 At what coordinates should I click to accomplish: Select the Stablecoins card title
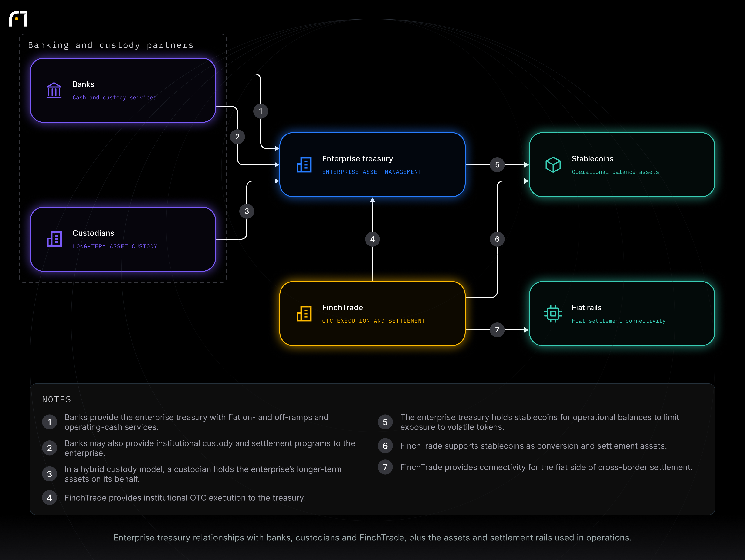(x=593, y=159)
